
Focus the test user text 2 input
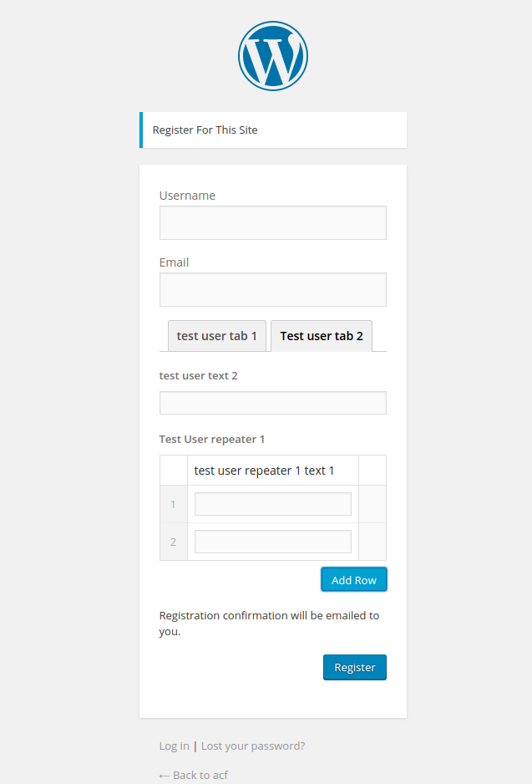272,402
